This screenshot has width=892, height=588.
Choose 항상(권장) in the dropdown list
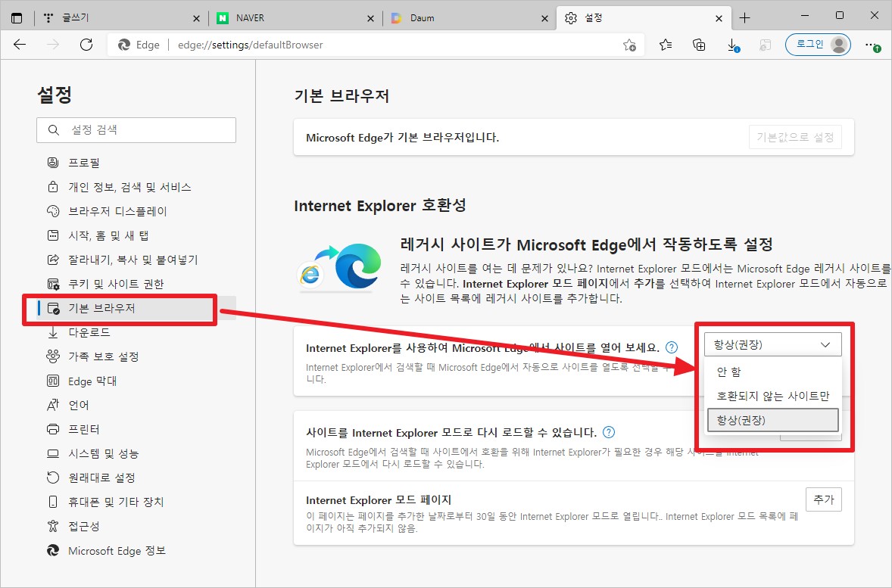click(772, 420)
